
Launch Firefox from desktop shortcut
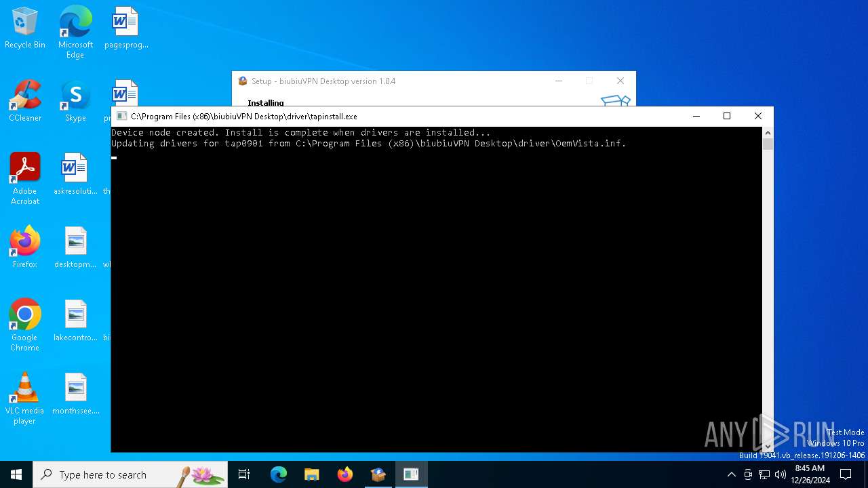25,248
